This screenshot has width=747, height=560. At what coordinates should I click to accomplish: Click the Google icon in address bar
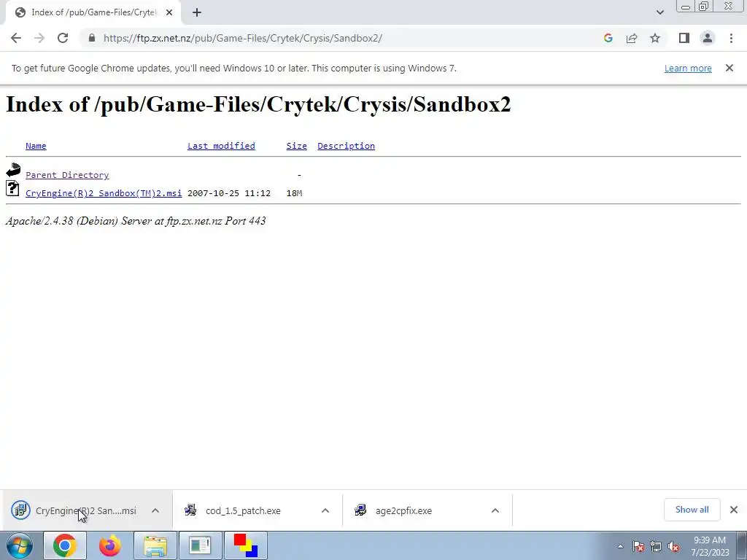pyautogui.click(x=608, y=38)
